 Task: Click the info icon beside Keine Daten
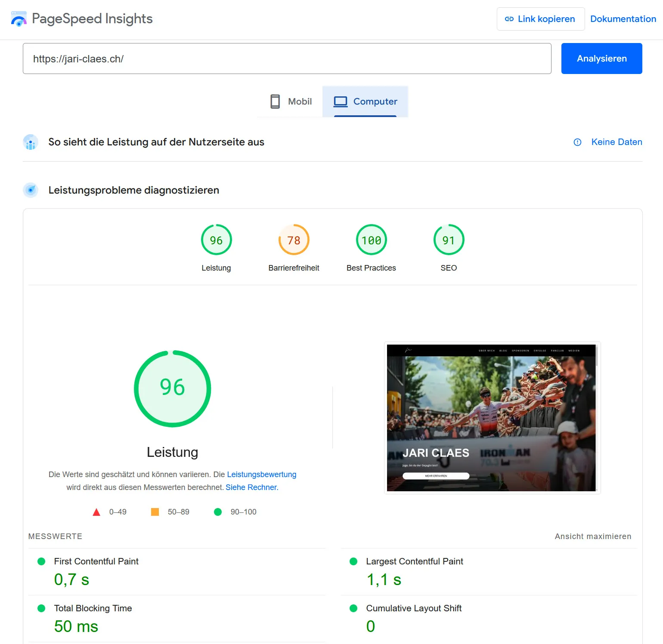tap(577, 142)
